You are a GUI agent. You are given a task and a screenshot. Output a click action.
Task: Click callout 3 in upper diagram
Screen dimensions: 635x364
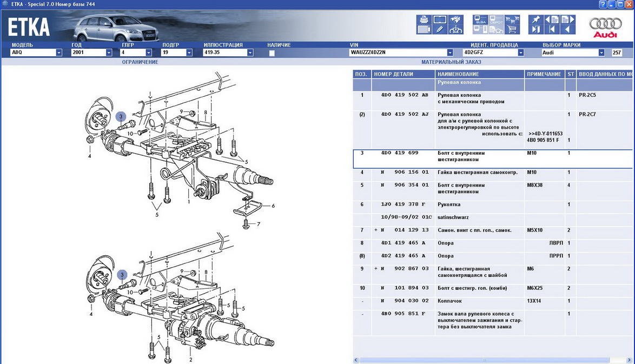tap(122, 116)
